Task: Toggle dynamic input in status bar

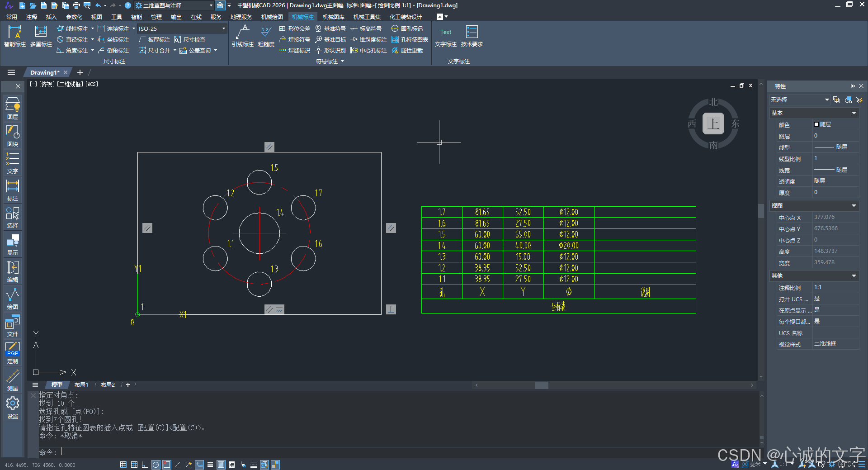Action: click(x=199, y=465)
